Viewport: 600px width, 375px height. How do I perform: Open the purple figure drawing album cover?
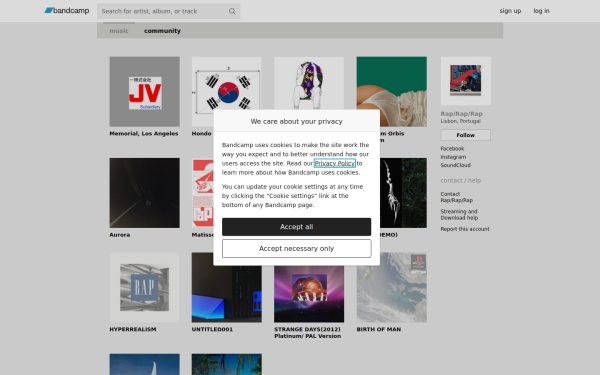pyautogui.click(x=309, y=83)
